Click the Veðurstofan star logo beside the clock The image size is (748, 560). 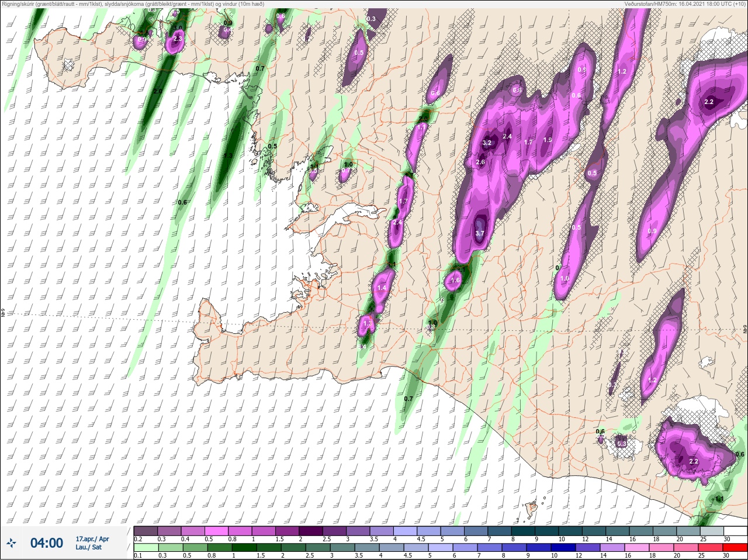[11, 544]
